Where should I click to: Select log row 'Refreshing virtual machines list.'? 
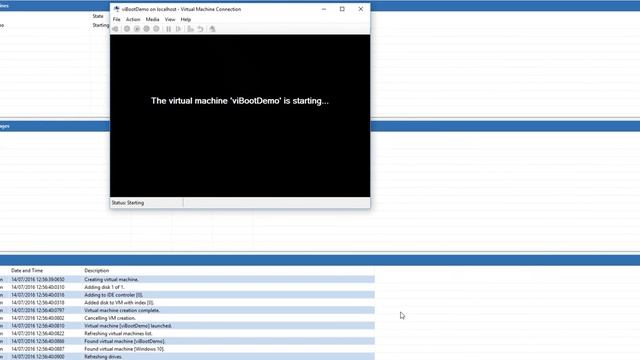click(x=187, y=333)
